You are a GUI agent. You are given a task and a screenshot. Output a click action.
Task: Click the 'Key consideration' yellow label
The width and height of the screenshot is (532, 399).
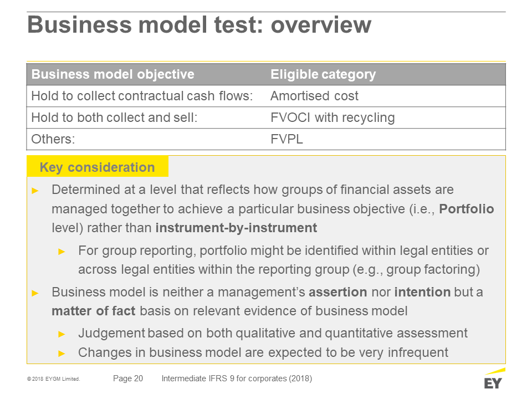[x=98, y=167]
